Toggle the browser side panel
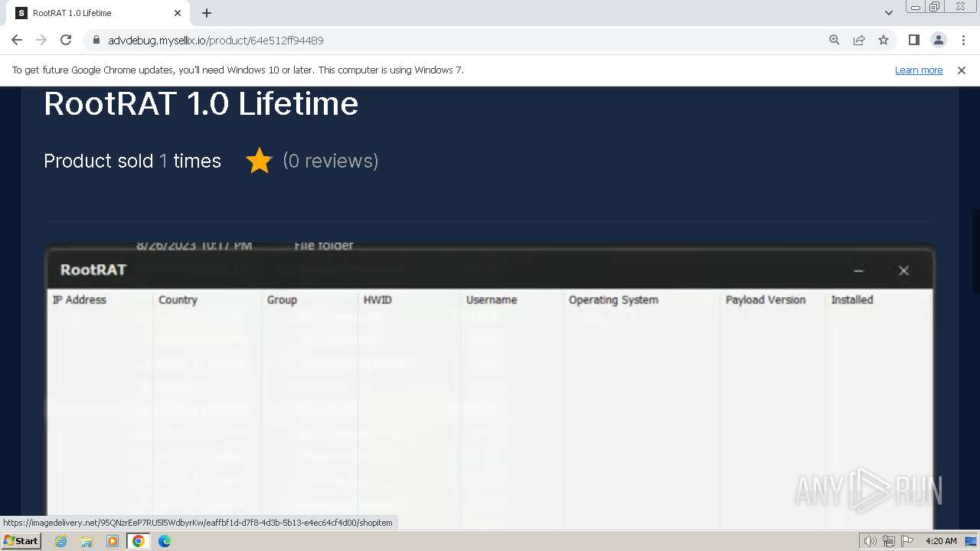 pyautogui.click(x=914, y=40)
